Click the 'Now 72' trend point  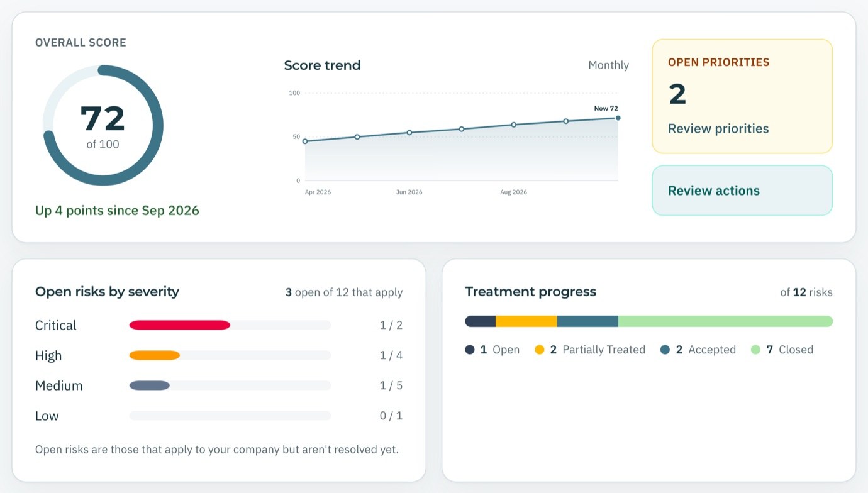[x=618, y=118]
